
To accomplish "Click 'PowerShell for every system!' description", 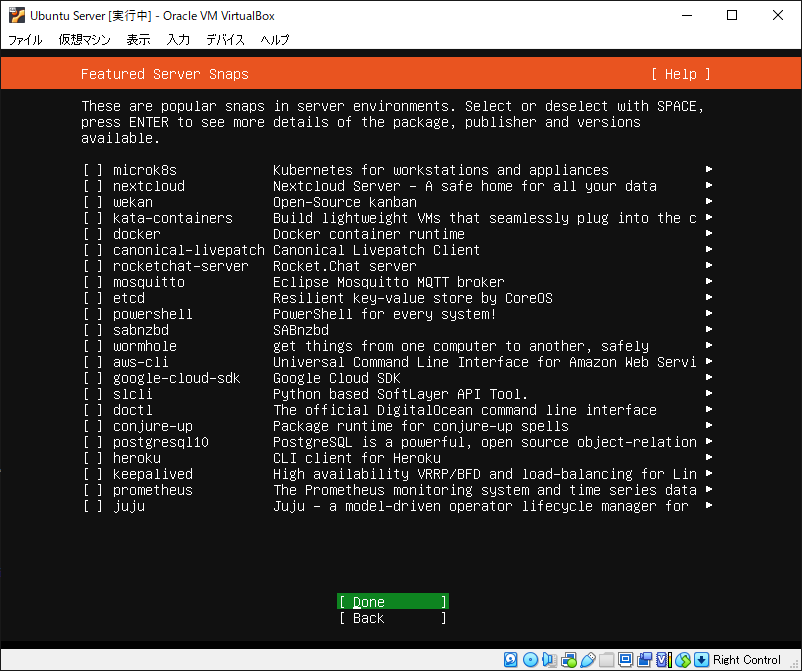I will pos(385,314).
